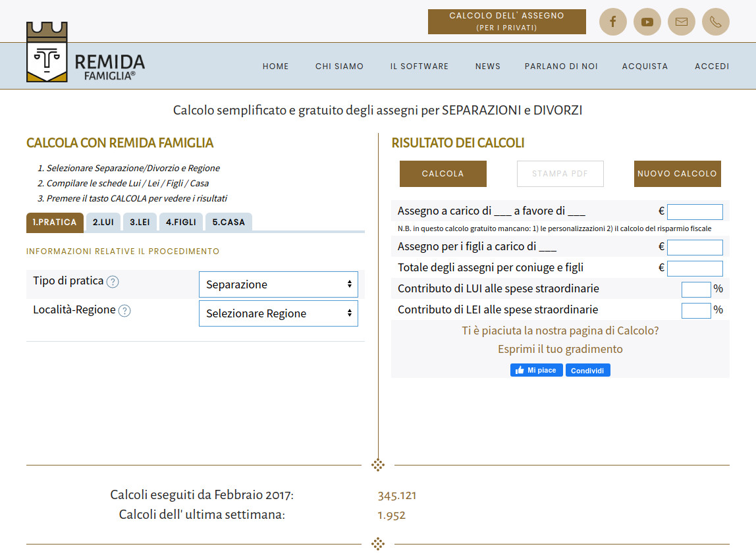Click the NUOVO CALCOLO button
This screenshot has height=559, width=756.
678,173
